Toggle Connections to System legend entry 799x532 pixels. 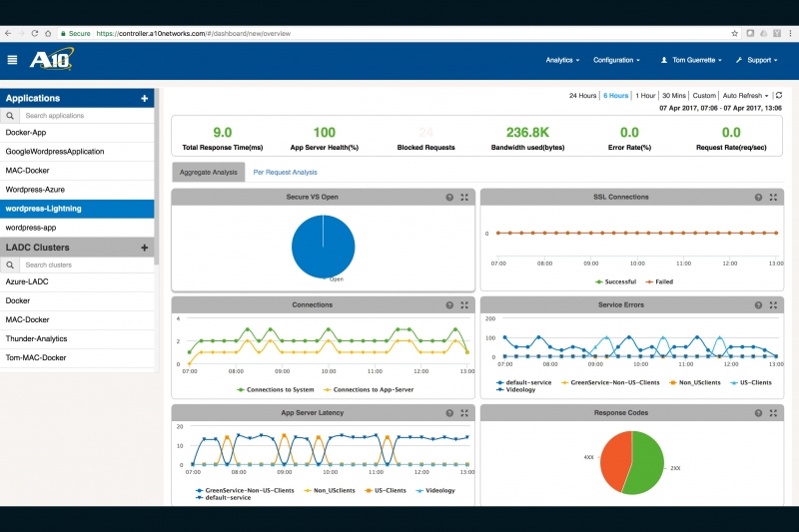click(x=276, y=389)
